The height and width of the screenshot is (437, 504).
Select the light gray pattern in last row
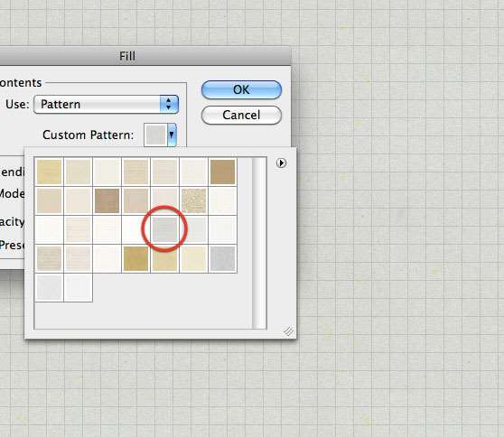(x=49, y=287)
